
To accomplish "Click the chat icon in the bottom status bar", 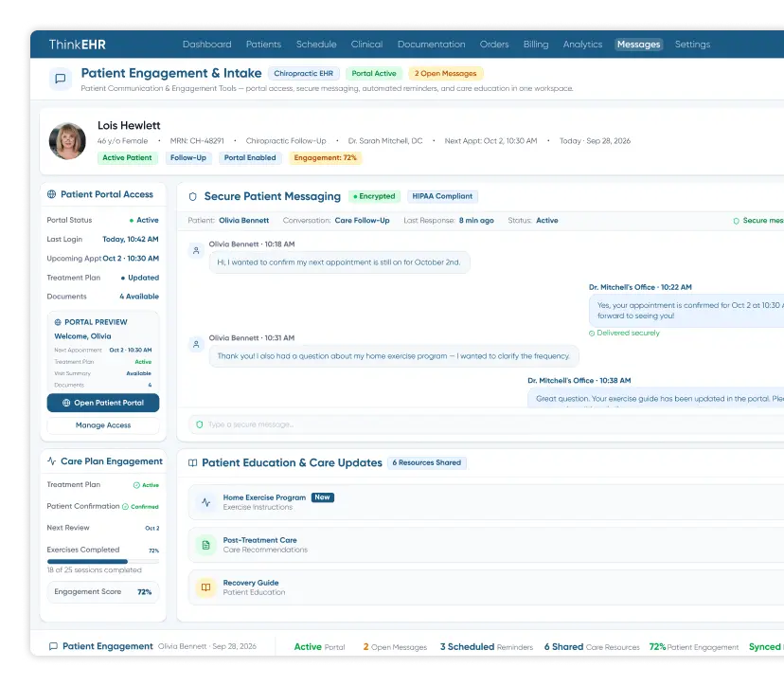I will click(x=53, y=646).
